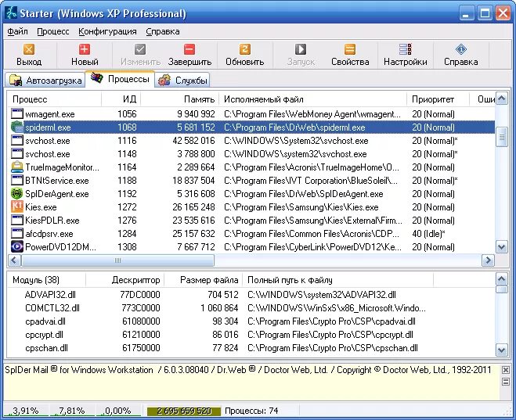This screenshot has width=516, height=420.
Task: Click the wmagent.exe process icon
Action: point(16,113)
